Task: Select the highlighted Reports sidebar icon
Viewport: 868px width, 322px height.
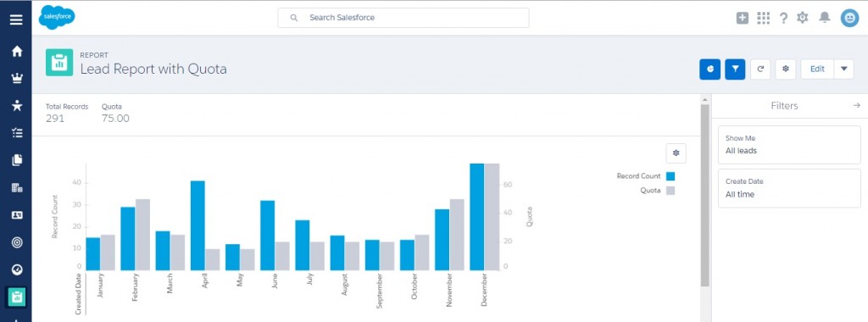Action: [x=16, y=297]
